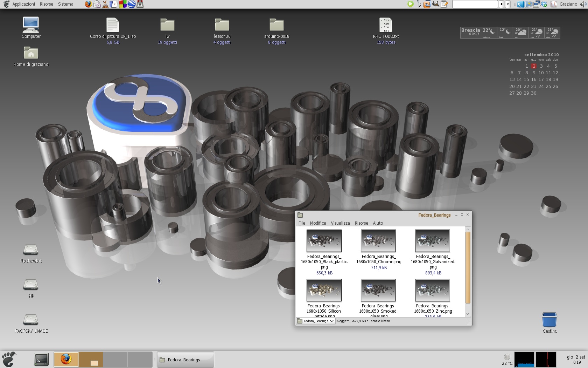Click the green play button in the top panel
The height and width of the screenshot is (368, 588).
pyautogui.click(x=411, y=4)
